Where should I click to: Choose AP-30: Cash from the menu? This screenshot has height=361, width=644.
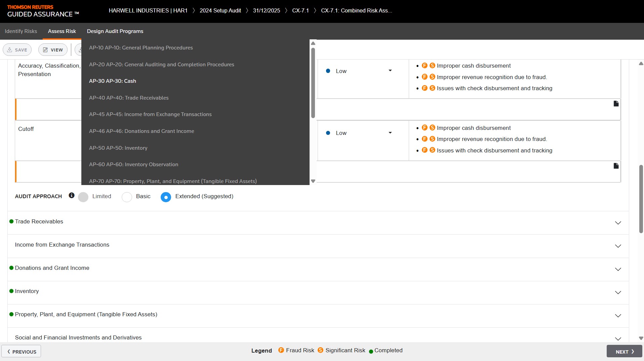click(113, 81)
